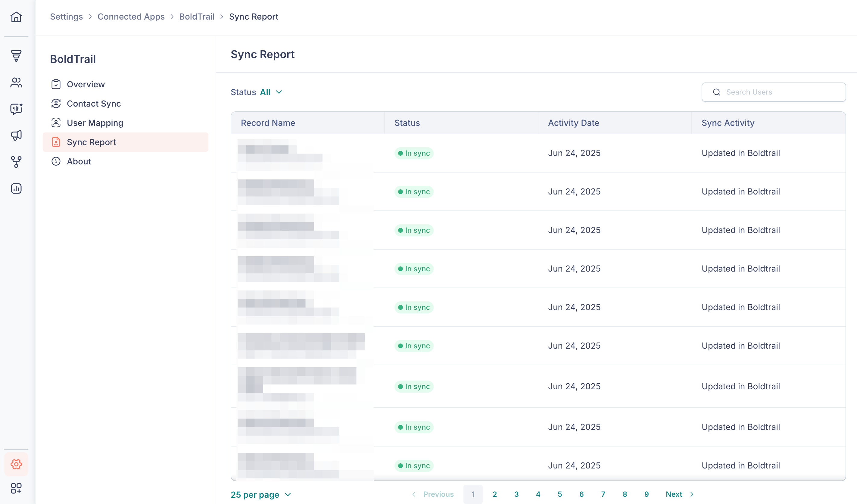Click the User Mapping scan icon
This screenshot has width=857, height=504.
click(56, 123)
